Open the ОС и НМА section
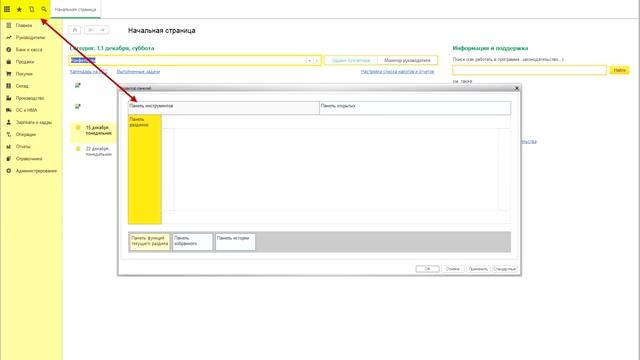The image size is (640, 360). [26, 110]
